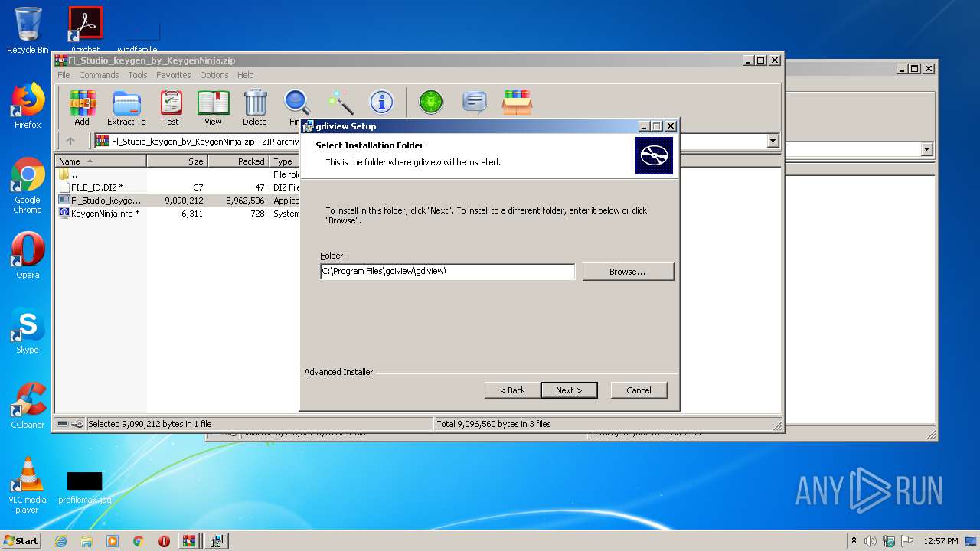Show hidden tray icons arrow
Viewport: 980px width, 551px height.
click(x=854, y=540)
